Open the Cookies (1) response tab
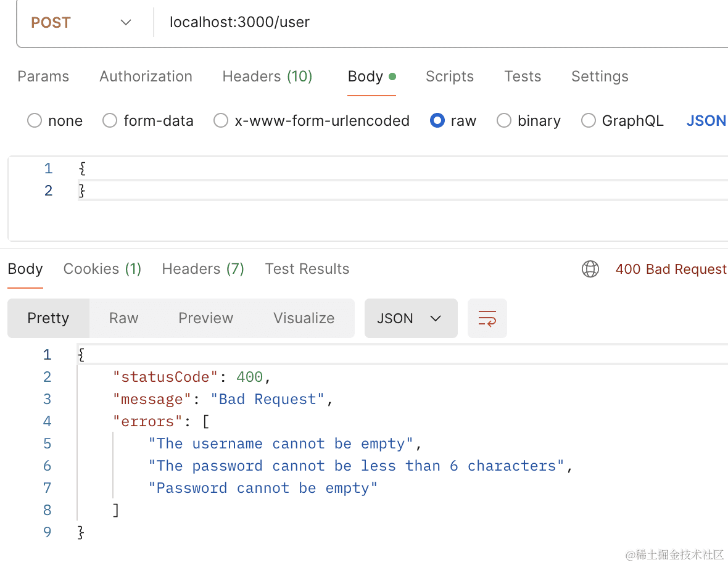Screen dimensions: 728x565 (x=102, y=269)
